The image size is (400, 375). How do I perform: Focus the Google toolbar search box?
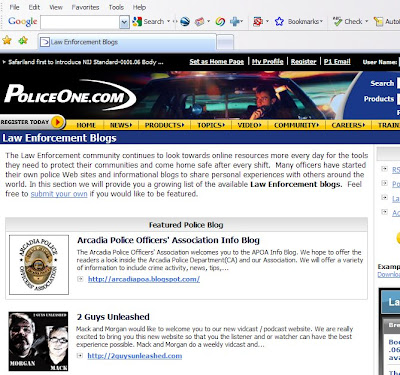click(x=80, y=22)
